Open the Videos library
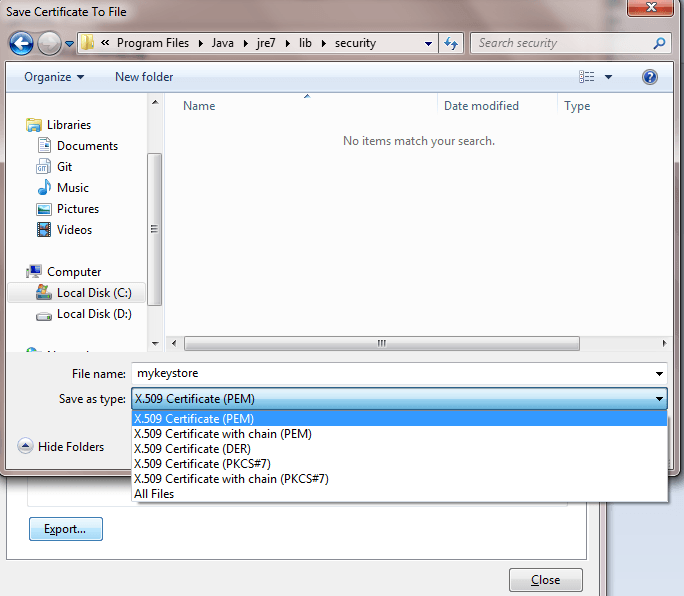The height and width of the screenshot is (596, 684). (x=75, y=229)
